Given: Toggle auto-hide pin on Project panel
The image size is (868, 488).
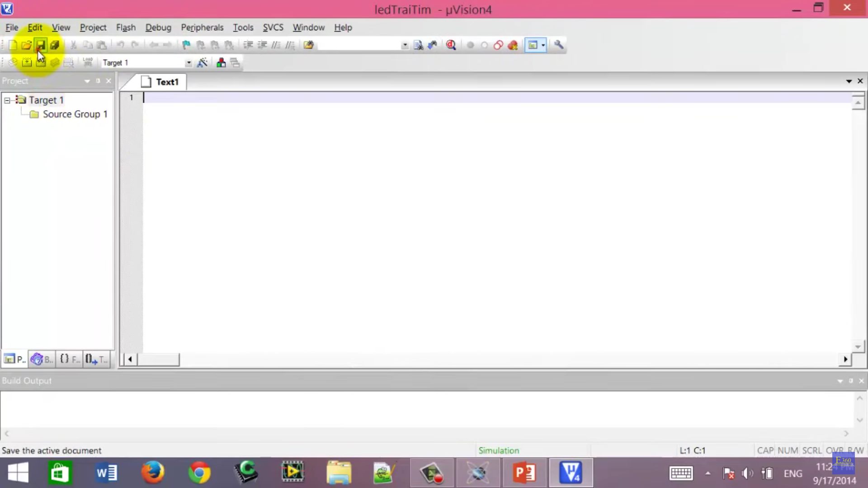Looking at the screenshot, I should click(98, 81).
